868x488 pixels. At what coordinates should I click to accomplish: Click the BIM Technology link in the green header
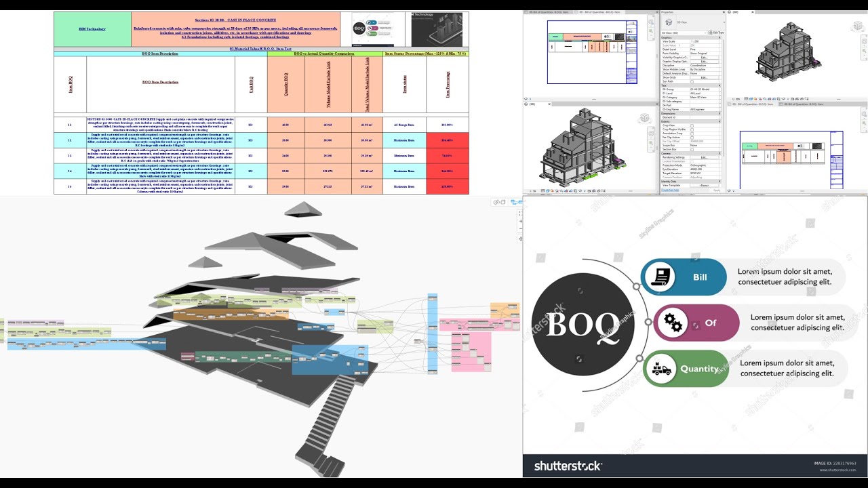(x=92, y=29)
